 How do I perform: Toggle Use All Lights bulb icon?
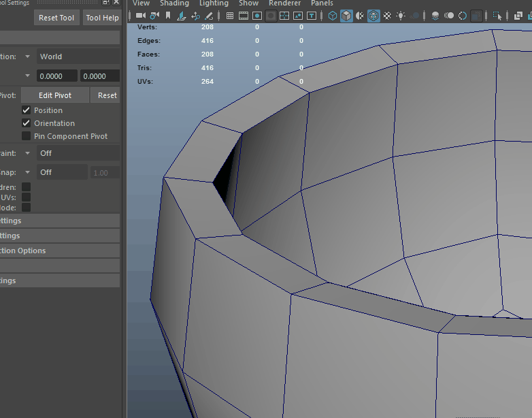401,16
